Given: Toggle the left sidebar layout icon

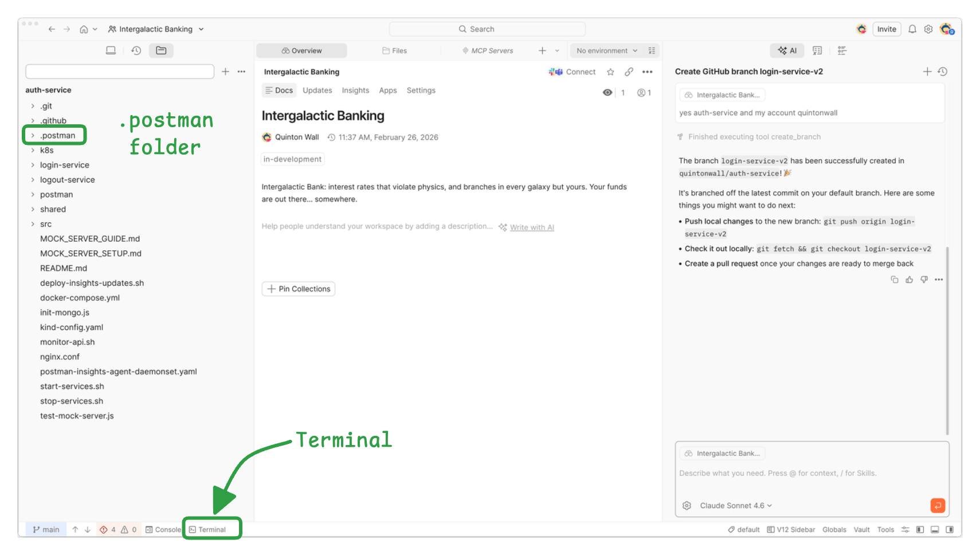Looking at the screenshot, I should pos(920,530).
